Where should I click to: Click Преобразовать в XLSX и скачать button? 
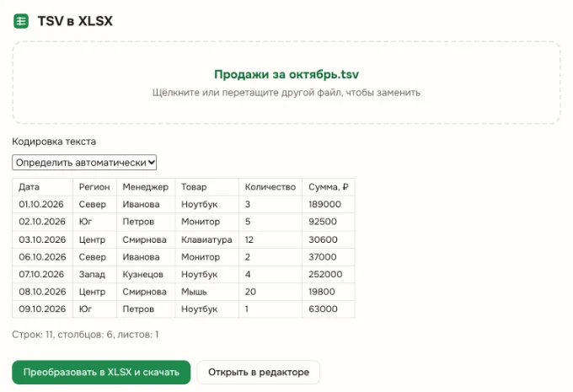coord(101,373)
